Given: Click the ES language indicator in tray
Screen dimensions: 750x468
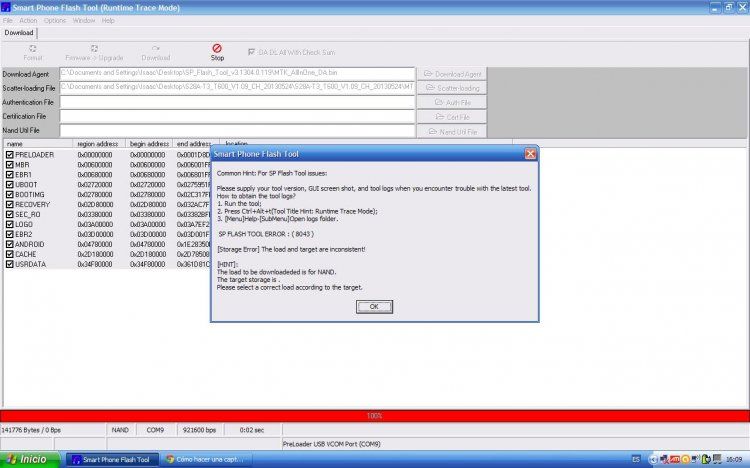Looking at the screenshot, I should pyautogui.click(x=636, y=459).
